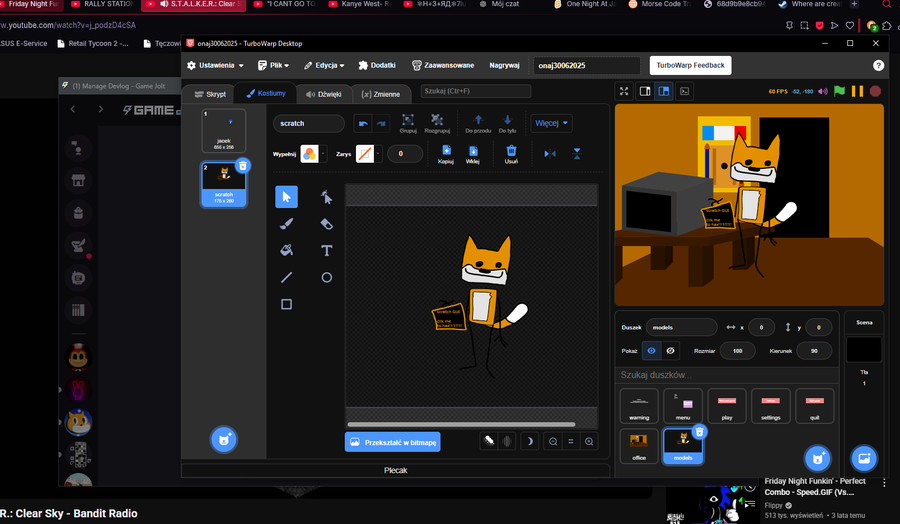Select the jacek costume thumbnail
The height and width of the screenshot is (524, 900).
pyautogui.click(x=224, y=131)
